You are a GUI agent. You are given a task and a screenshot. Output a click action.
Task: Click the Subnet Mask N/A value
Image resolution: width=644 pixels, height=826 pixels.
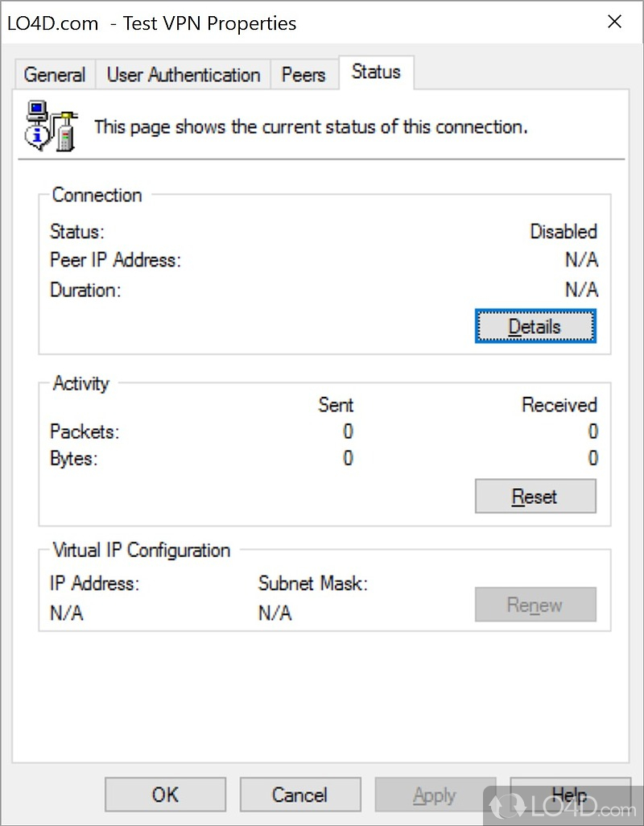point(275,613)
